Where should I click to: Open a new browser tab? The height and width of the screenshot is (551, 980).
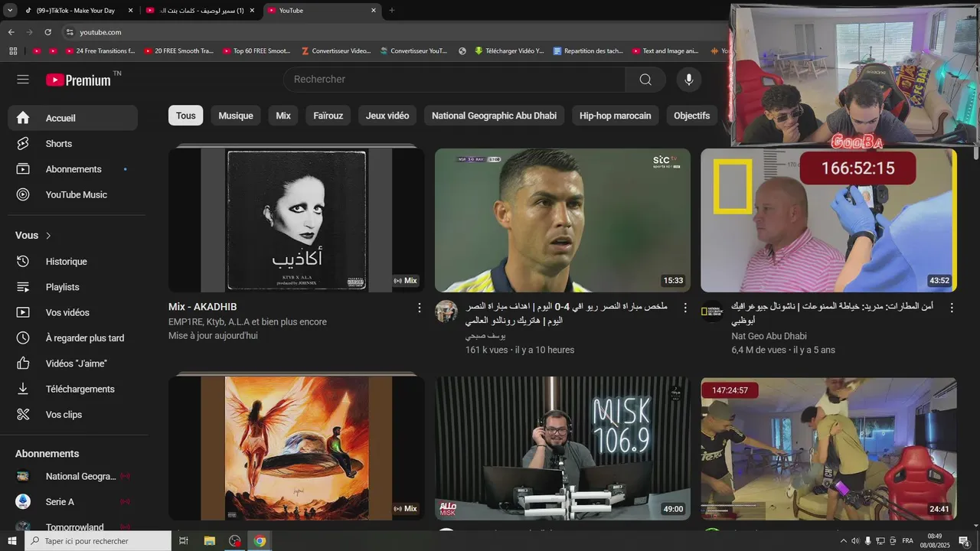point(392,11)
